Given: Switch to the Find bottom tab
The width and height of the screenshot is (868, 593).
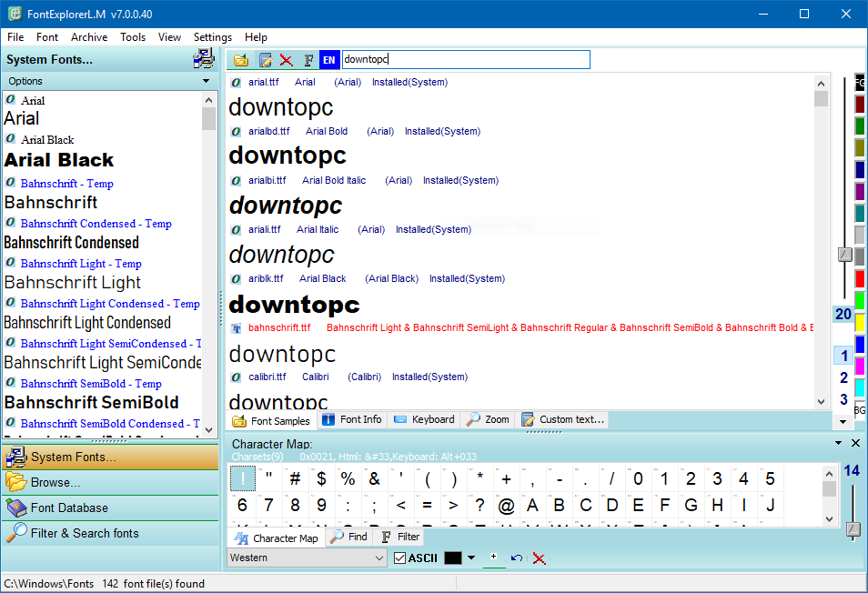Looking at the screenshot, I should 349,537.
